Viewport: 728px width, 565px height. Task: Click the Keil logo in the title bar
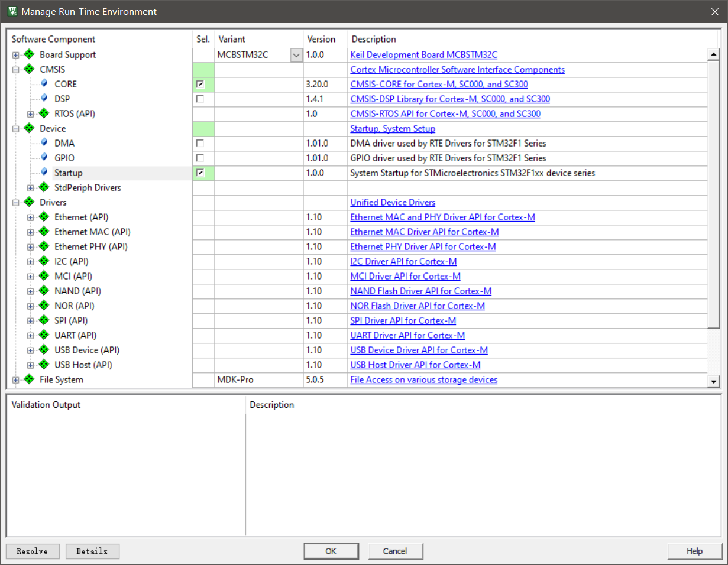pos(12,11)
